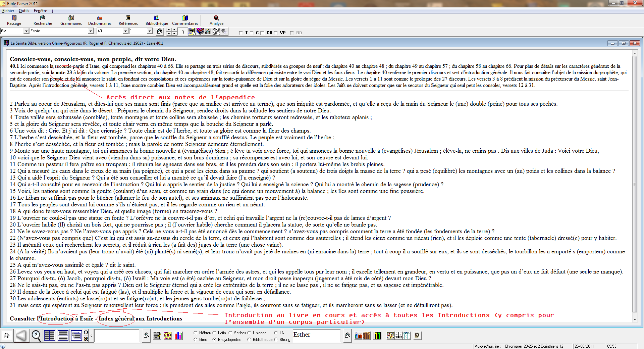The height and width of the screenshot is (349, 644).
Task: Open the ? help menu
Action: [52, 11]
